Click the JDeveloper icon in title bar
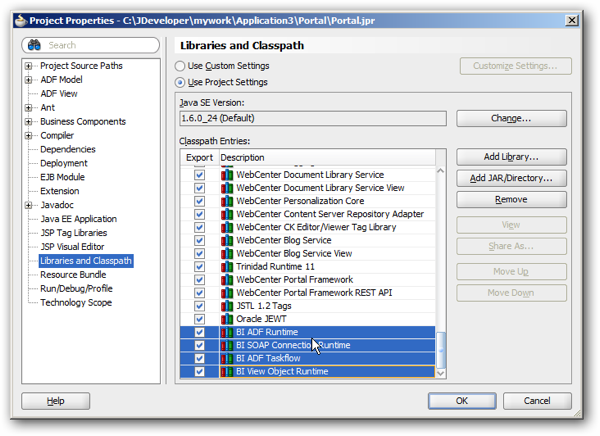The height and width of the screenshot is (436, 600). pyautogui.click(x=21, y=20)
